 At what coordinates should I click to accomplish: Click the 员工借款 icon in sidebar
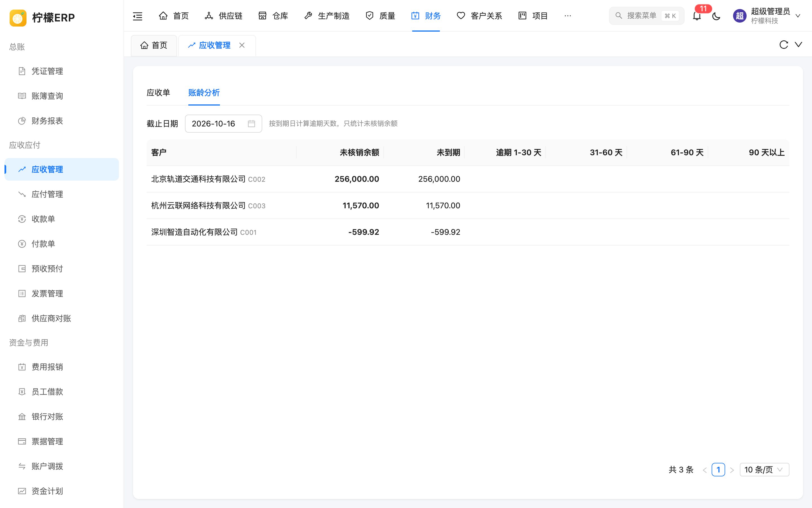22,392
